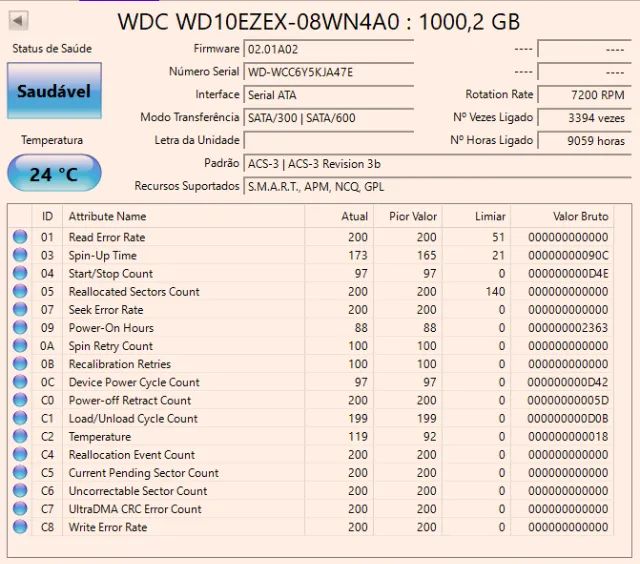Click status icon for Uncorrectable Sector Count

coord(20,491)
